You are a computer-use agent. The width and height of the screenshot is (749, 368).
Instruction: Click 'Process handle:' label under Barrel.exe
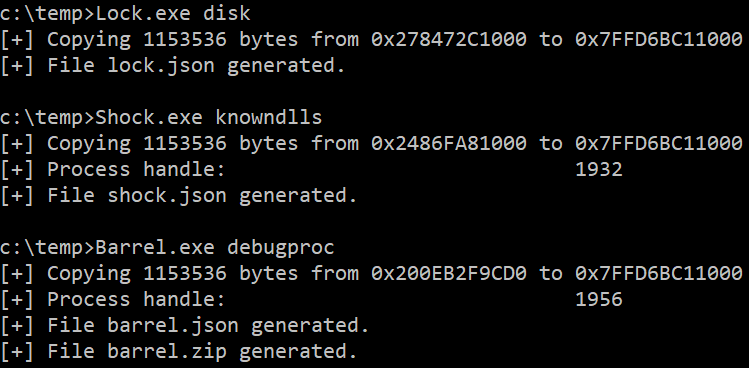click(x=136, y=299)
